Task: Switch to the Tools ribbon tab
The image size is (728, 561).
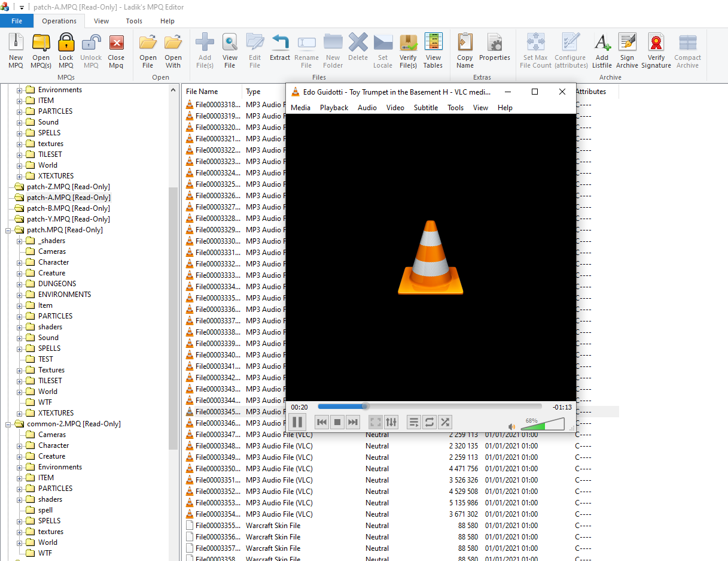Action: pos(134,21)
